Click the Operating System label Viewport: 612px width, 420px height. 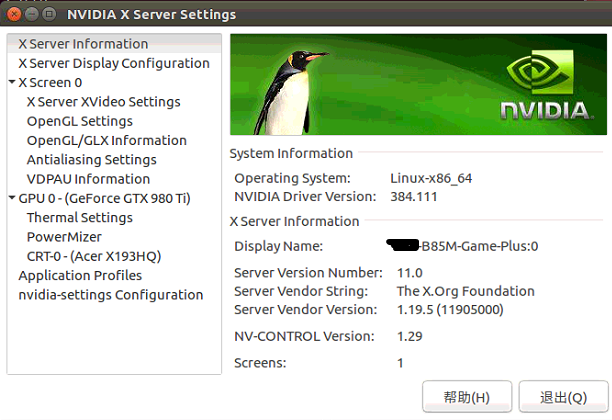click(x=292, y=178)
